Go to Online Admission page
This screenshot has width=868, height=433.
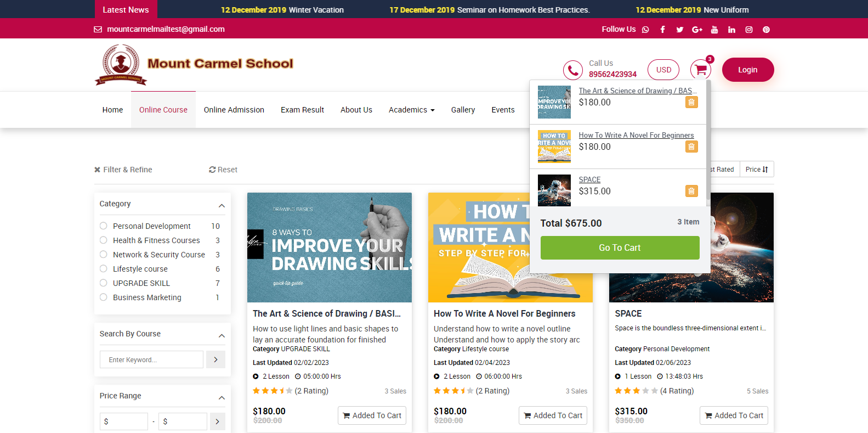234,110
